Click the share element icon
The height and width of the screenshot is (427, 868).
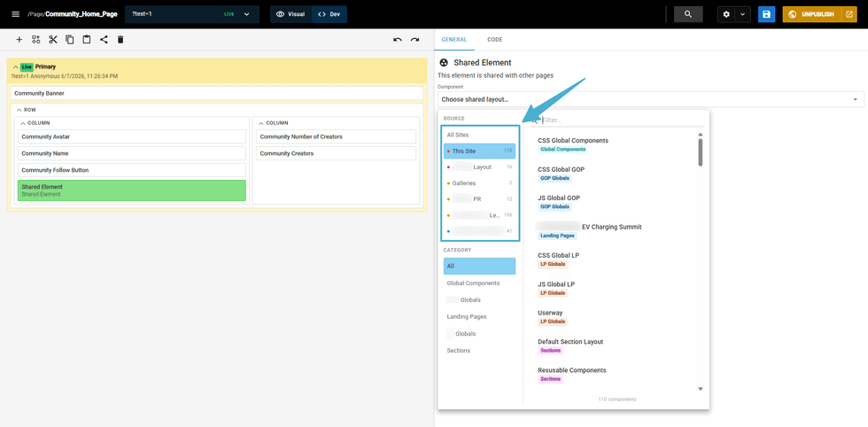[x=104, y=39]
